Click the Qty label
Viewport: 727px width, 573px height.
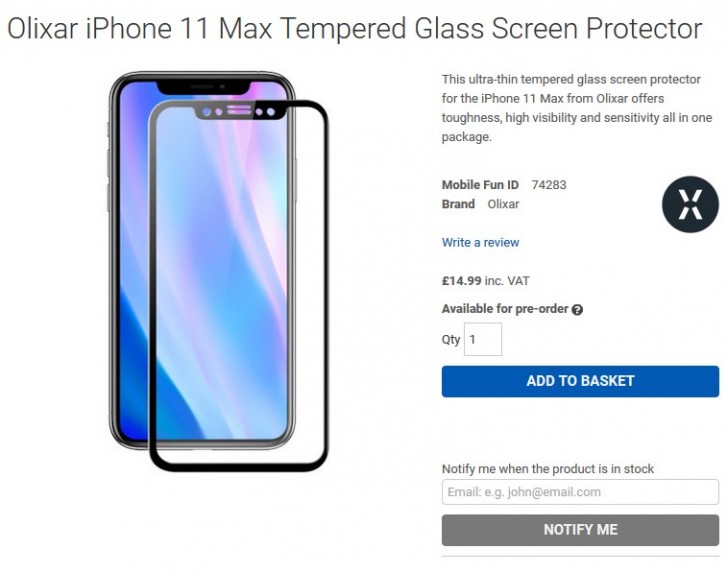click(451, 339)
